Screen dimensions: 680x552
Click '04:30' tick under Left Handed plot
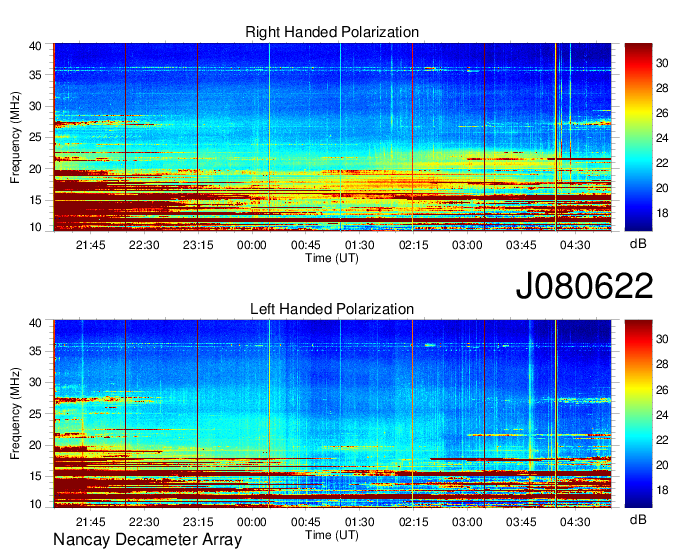coord(575,522)
